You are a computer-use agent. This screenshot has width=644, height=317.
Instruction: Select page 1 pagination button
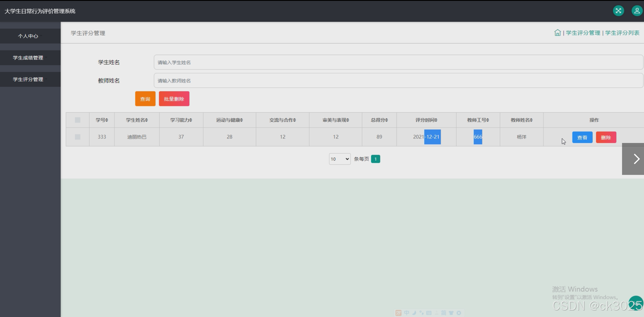pyautogui.click(x=375, y=159)
